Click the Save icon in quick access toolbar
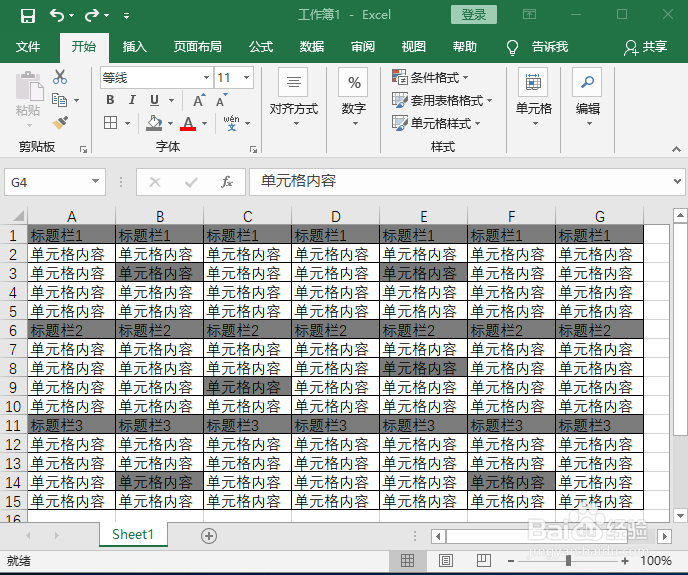 point(28,16)
